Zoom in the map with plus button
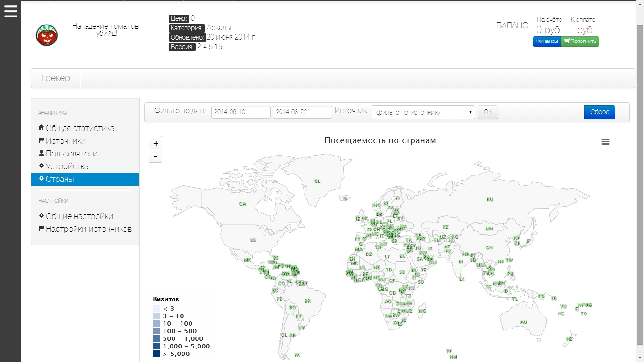This screenshot has height=362, width=644. pyautogui.click(x=156, y=143)
